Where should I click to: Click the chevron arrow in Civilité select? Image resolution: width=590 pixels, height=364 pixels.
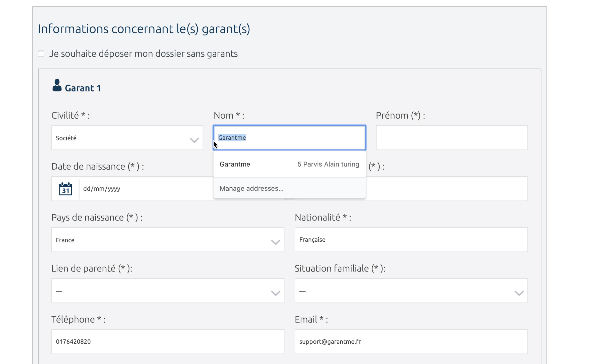tap(194, 140)
